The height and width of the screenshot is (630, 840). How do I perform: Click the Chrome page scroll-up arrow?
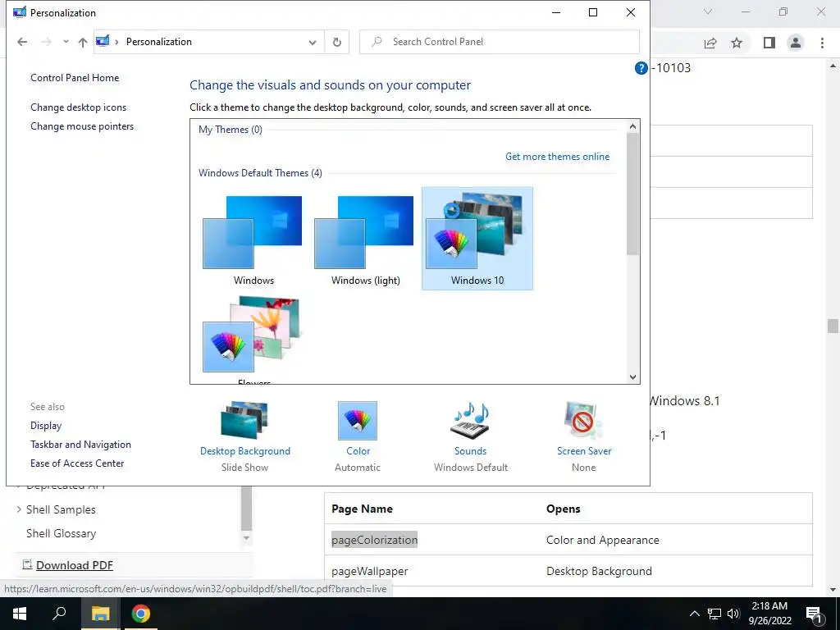(x=833, y=66)
